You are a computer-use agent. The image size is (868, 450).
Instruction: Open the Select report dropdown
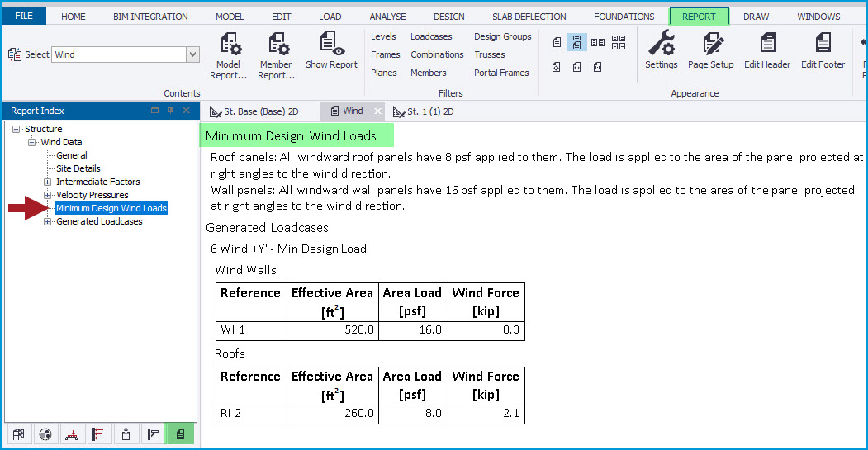pyautogui.click(x=192, y=54)
